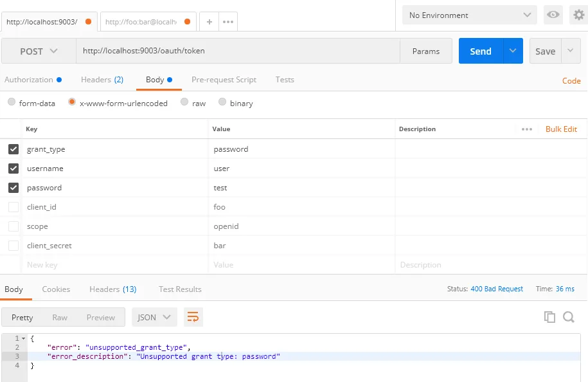Uncheck the grant_type parameter checkbox
588x382 pixels.
(13, 149)
